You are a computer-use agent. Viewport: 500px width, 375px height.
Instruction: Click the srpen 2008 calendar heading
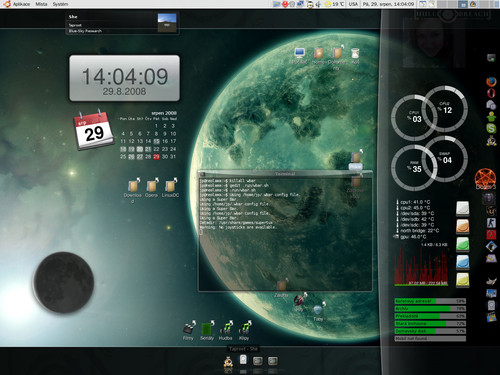164,113
